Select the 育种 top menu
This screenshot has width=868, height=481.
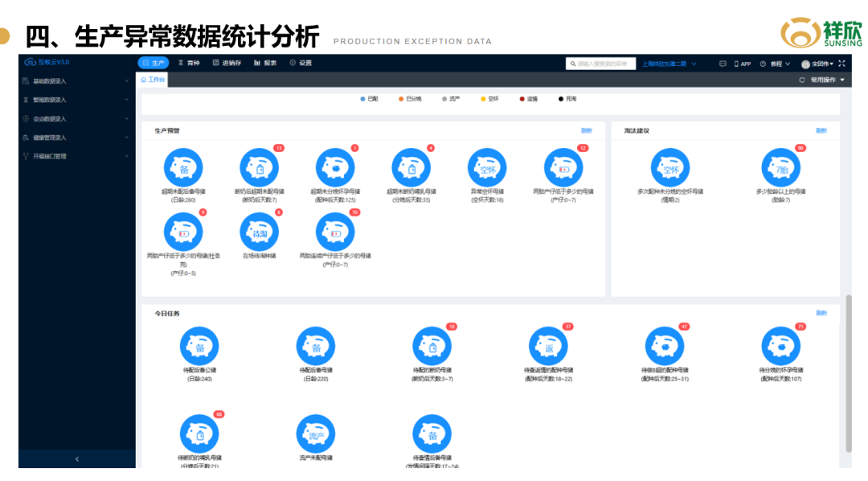click(x=189, y=64)
